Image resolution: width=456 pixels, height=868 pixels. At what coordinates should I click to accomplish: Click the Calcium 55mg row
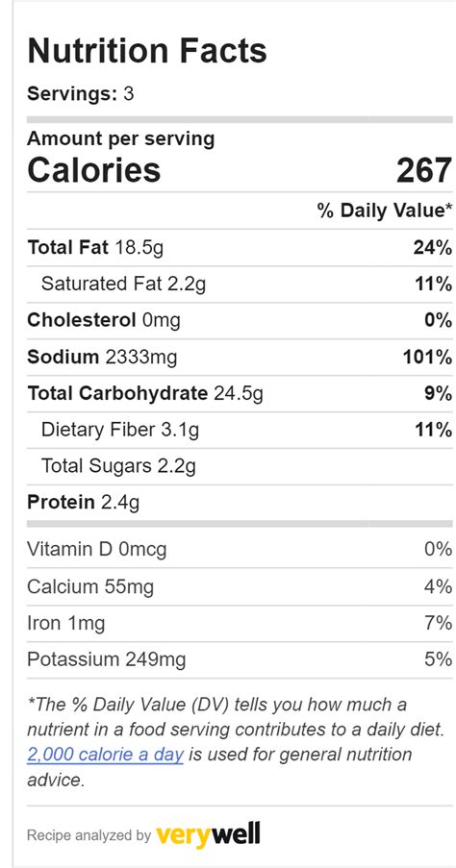[x=240, y=586]
